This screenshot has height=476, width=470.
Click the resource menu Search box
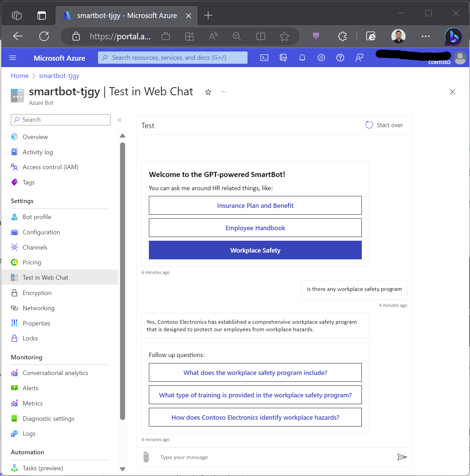[x=61, y=120]
